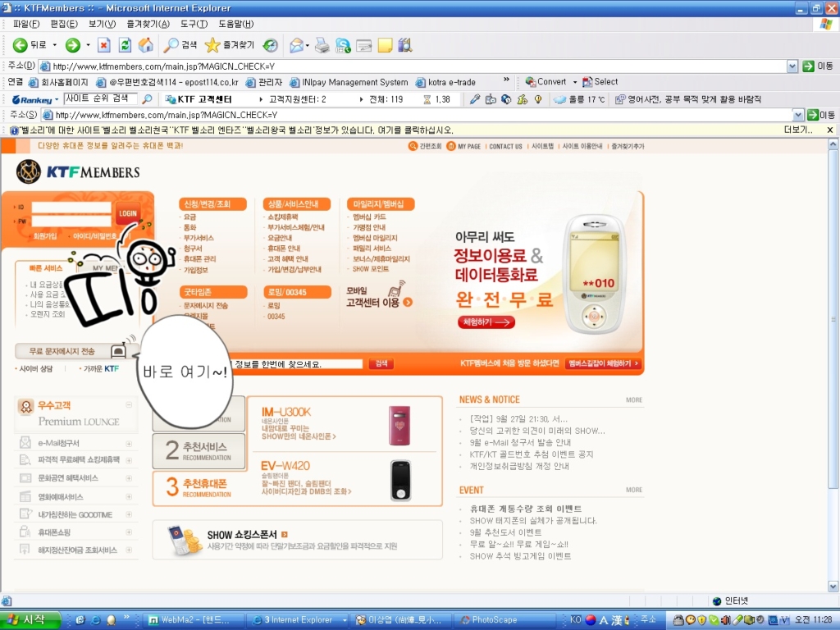This screenshot has height=630, width=840.
Task: Open the 즐겨찾기(A) menu
Action: point(148,24)
